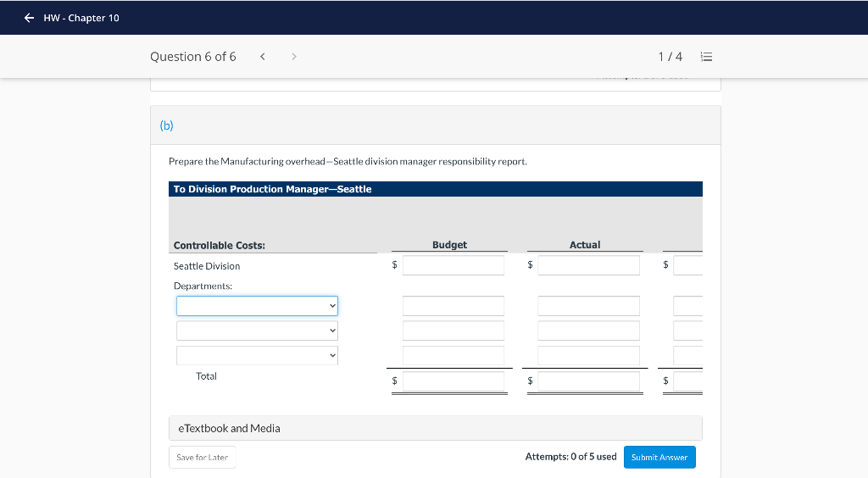Click the Total Budget input
Viewport: 868px width, 478px height.
tap(453, 381)
